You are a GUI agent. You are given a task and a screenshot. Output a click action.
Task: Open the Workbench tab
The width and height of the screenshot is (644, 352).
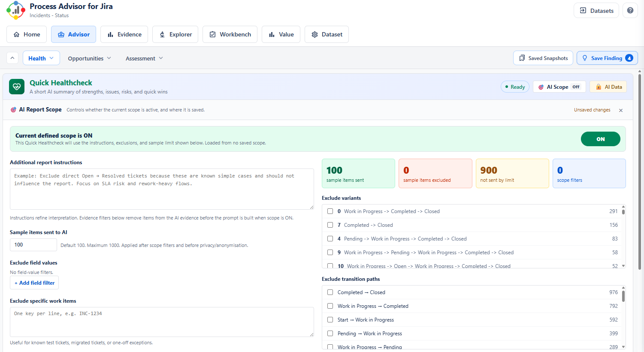click(230, 34)
